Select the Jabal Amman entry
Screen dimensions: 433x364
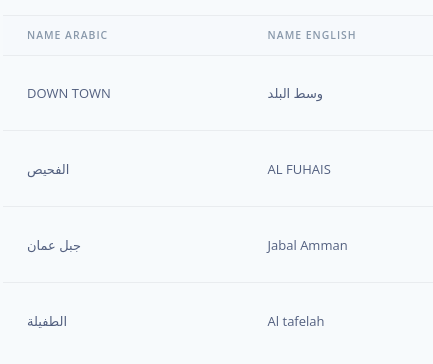pyautogui.click(x=307, y=246)
